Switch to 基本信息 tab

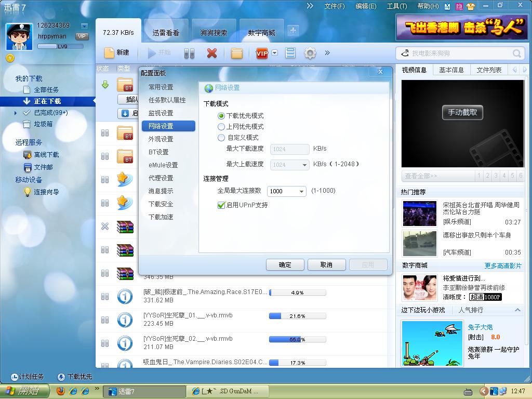coord(451,70)
